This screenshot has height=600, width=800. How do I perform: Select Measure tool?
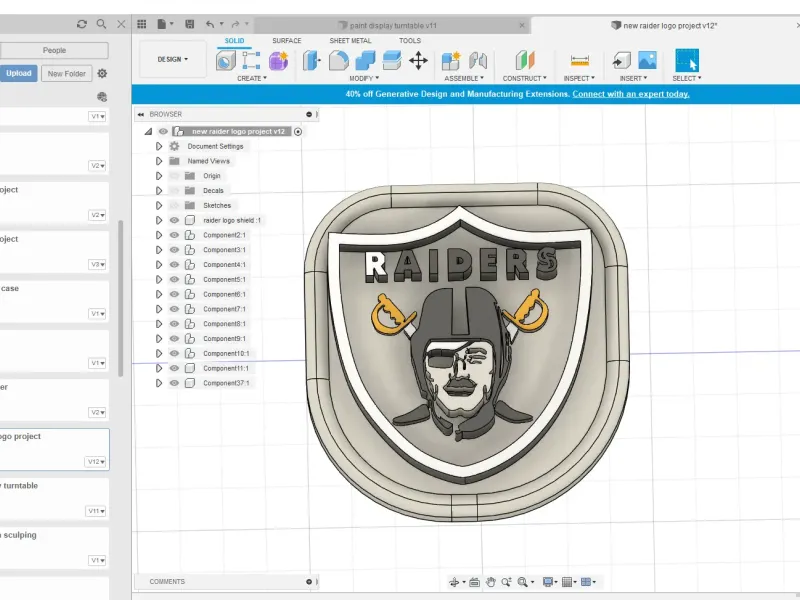(580, 61)
